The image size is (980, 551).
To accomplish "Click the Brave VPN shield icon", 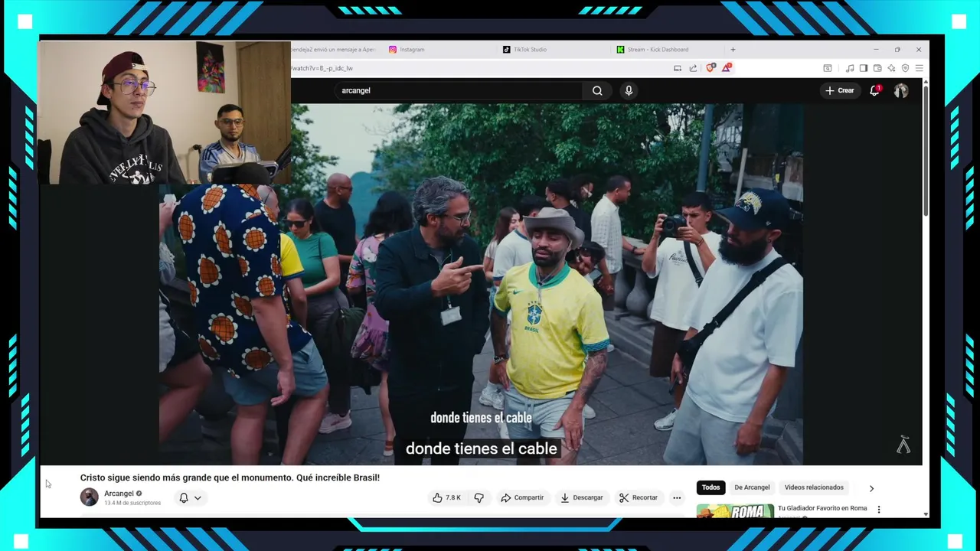I will pyautogui.click(x=905, y=69).
